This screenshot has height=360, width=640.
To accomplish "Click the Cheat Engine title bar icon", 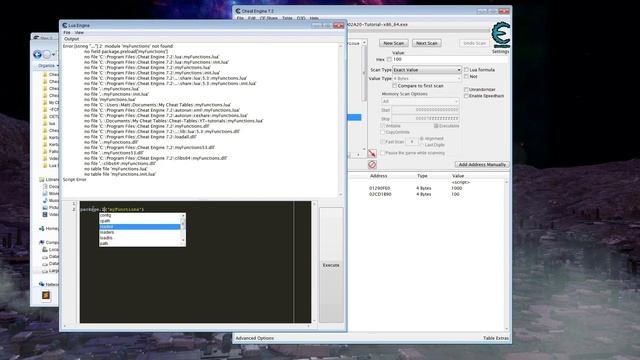I will (x=238, y=11).
